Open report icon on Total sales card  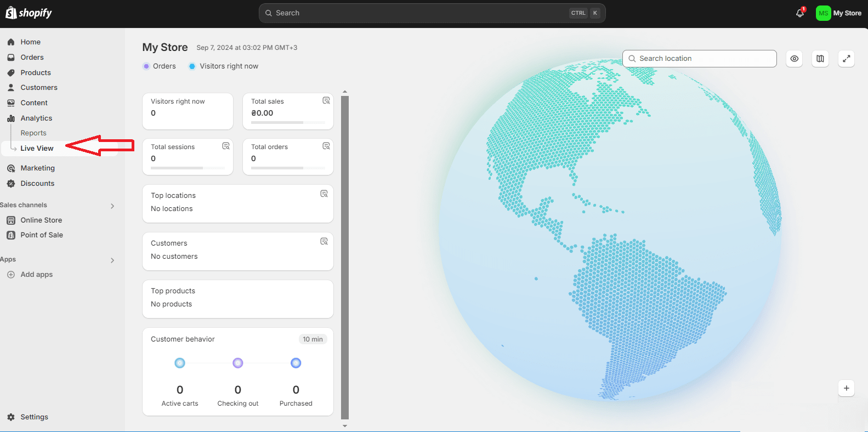click(326, 100)
